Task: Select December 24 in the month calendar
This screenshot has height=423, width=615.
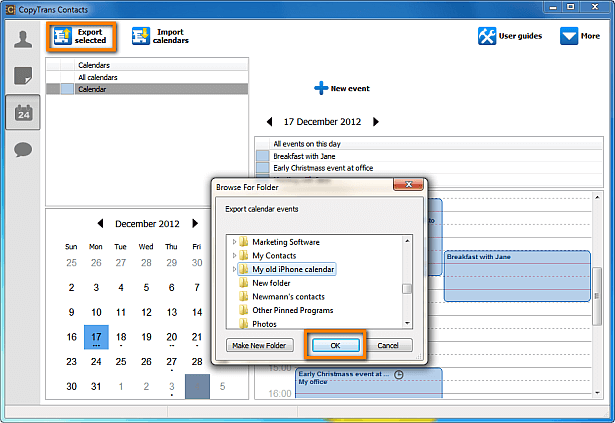Action: (x=96, y=361)
